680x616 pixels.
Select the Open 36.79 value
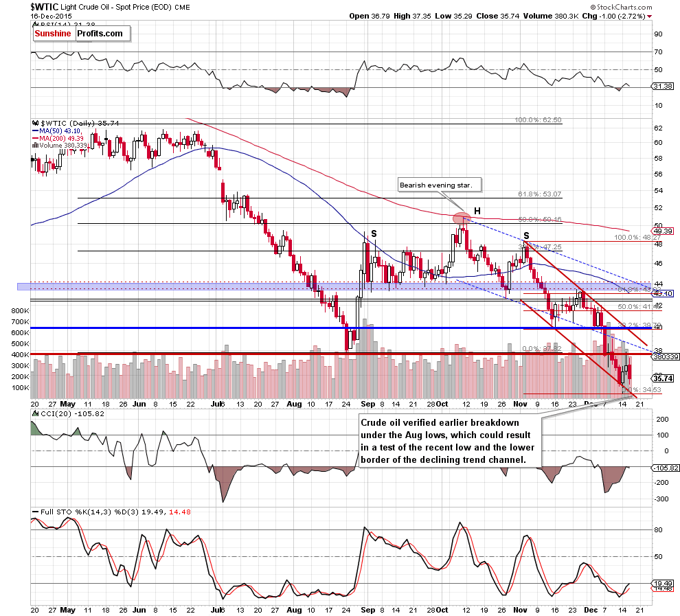[x=370, y=16]
